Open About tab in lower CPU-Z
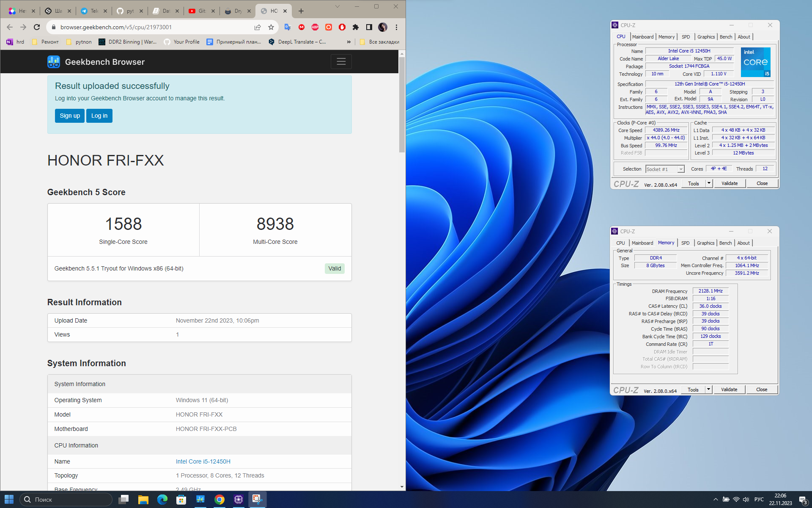The height and width of the screenshot is (508, 812). pyautogui.click(x=743, y=243)
